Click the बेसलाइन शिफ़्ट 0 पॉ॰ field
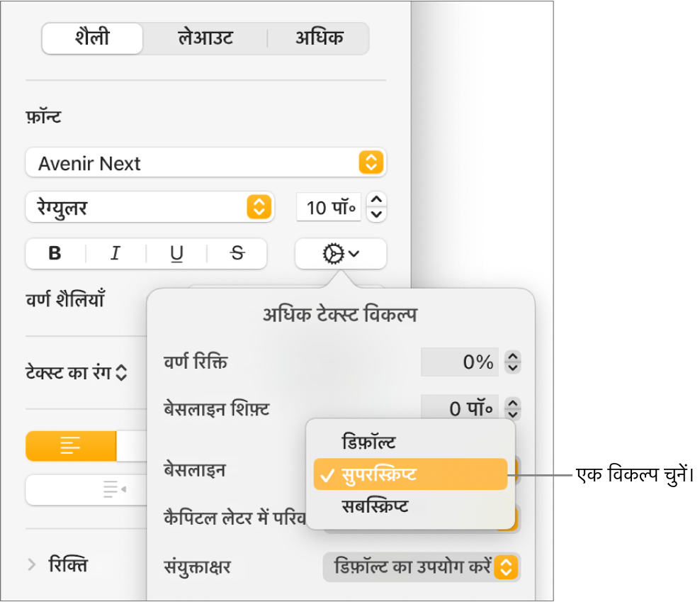Viewport: 700px width, 602px height. pyautogui.click(x=459, y=408)
